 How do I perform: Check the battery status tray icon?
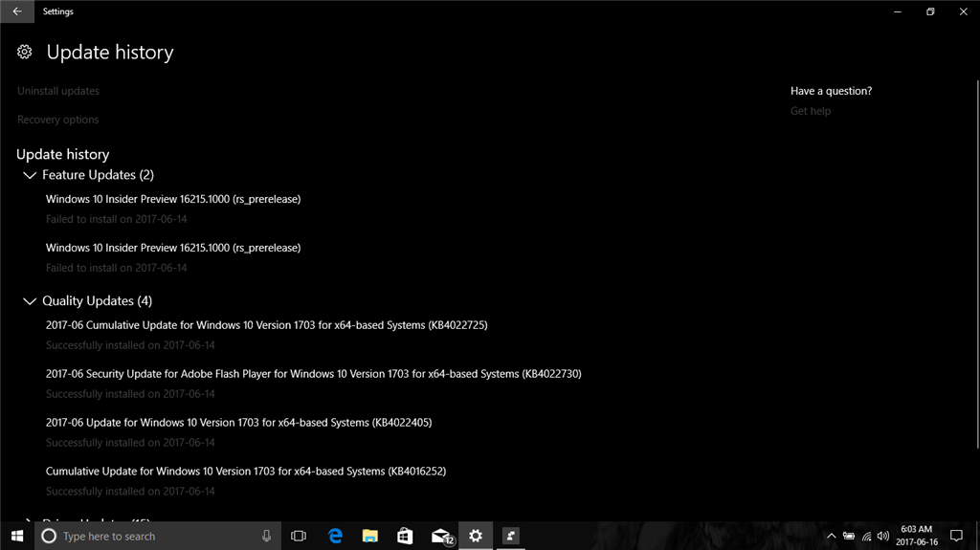tap(849, 536)
